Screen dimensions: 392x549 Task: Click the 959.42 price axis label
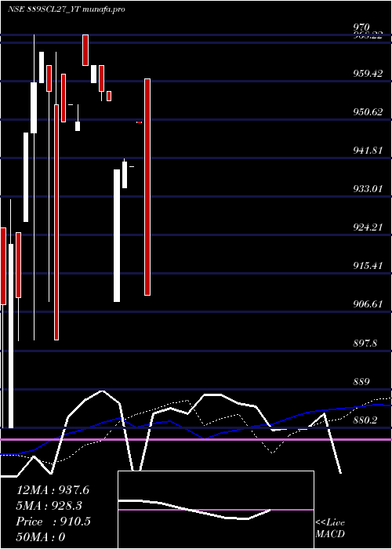pos(368,74)
